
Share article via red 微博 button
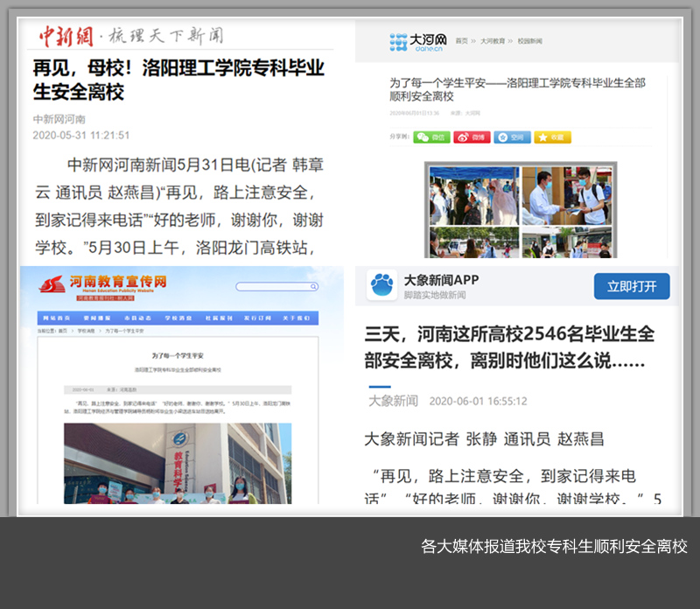472,137
